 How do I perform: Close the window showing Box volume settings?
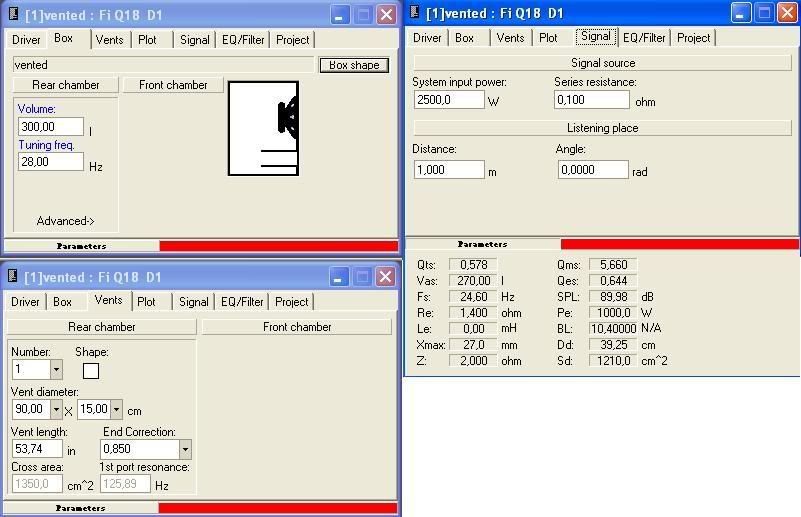(385, 15)
